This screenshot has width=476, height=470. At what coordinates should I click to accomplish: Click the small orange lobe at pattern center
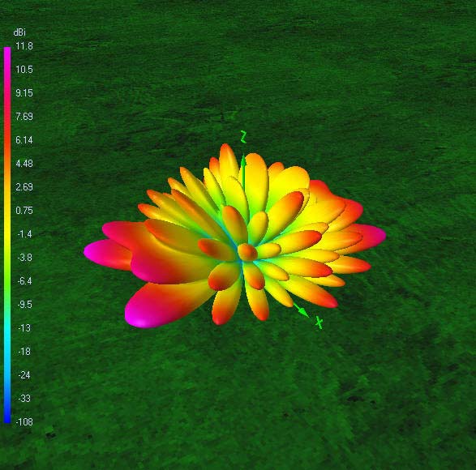pos(247,252)
